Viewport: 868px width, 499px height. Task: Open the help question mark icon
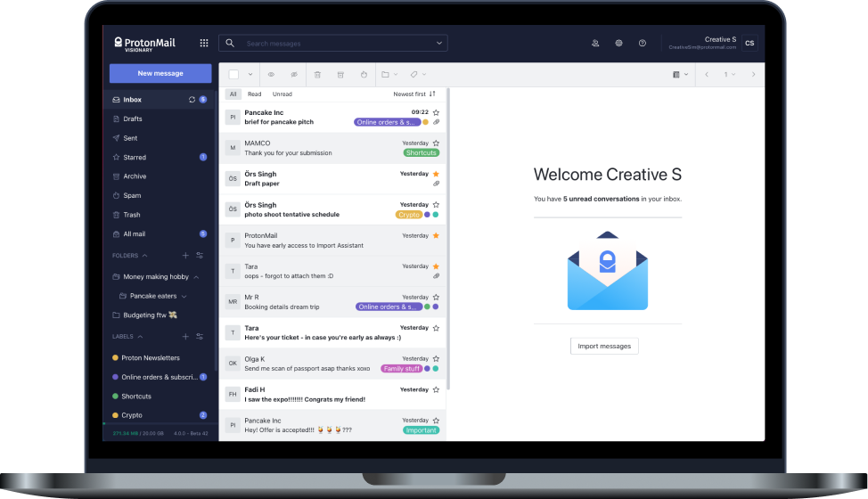click(643, 43)
